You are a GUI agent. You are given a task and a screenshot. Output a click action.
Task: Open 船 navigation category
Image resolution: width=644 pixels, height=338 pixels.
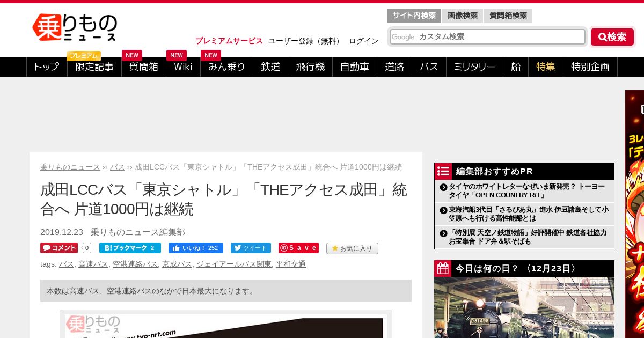pos(516,67)
